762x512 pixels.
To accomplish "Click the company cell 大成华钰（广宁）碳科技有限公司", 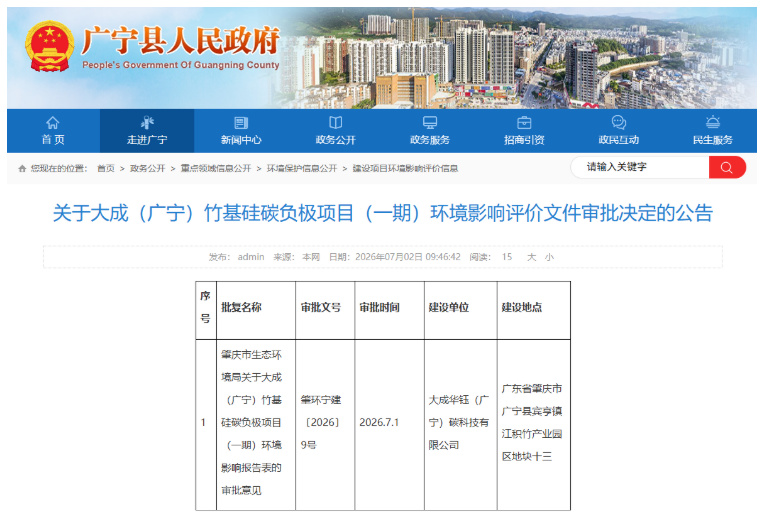I will point(459,423).
